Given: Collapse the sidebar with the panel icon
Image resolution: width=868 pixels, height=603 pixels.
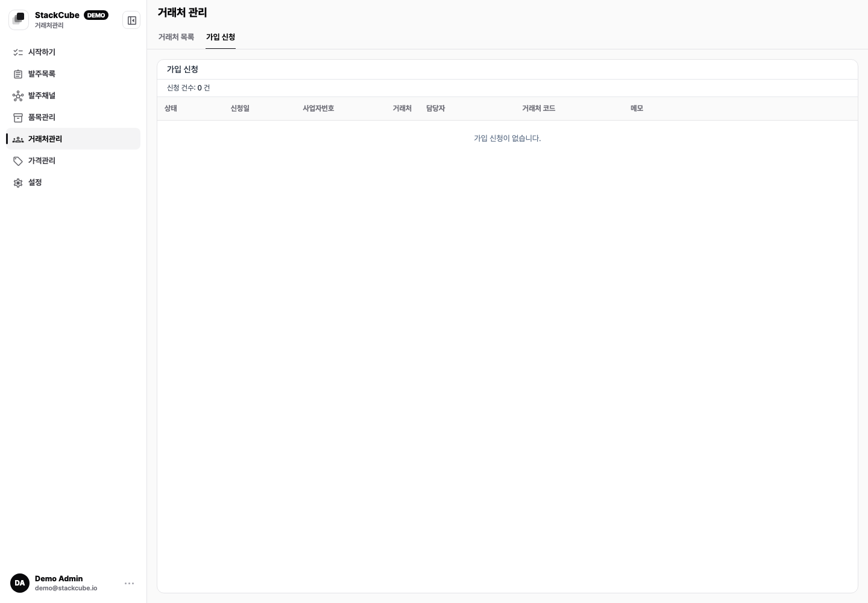Looking at the screenshot, I should click(x=131, y=21).
